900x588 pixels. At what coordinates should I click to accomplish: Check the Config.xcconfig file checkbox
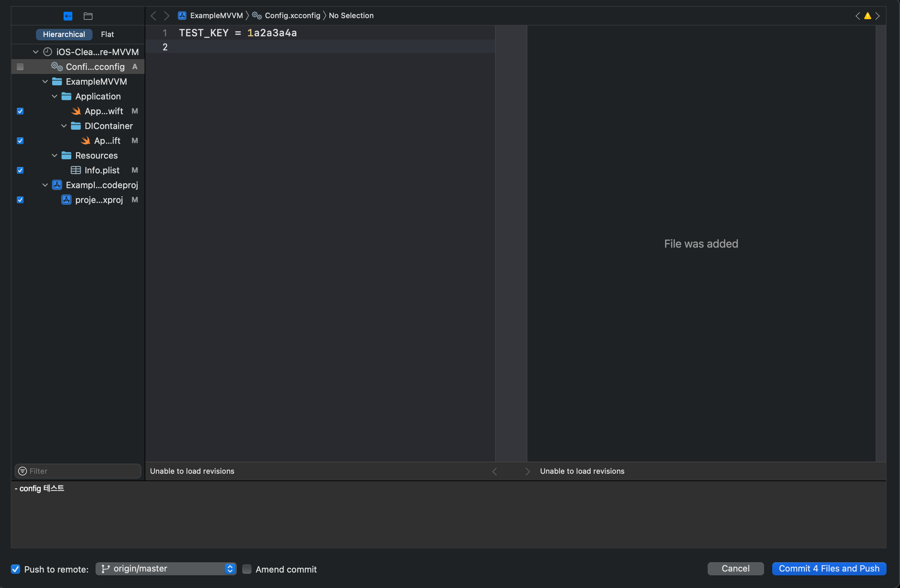coord(21,67)
